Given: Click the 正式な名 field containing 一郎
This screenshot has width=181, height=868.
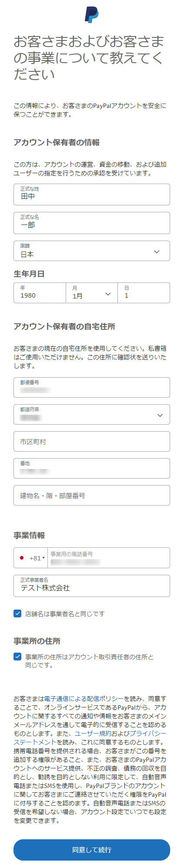Looking at the screenshot, I should tap(92, 223).
